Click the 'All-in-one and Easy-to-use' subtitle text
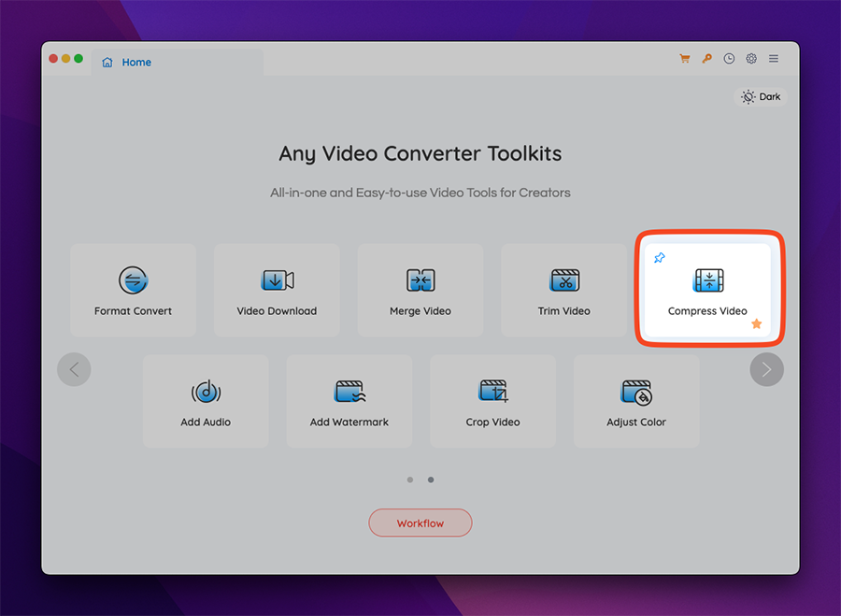The height and width of the screenshot is (616, 841). (420, 193)
